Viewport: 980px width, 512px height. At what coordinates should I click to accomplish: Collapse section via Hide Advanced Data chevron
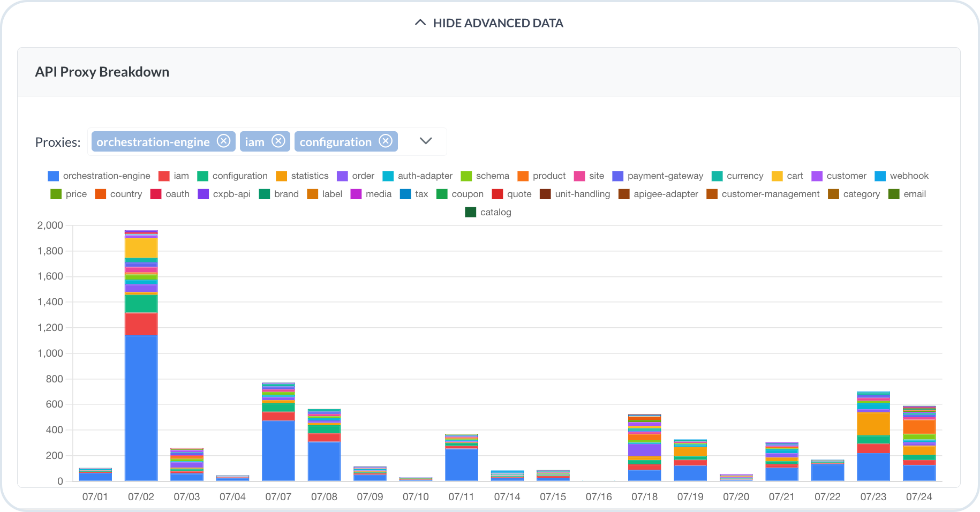coord(420,22)
